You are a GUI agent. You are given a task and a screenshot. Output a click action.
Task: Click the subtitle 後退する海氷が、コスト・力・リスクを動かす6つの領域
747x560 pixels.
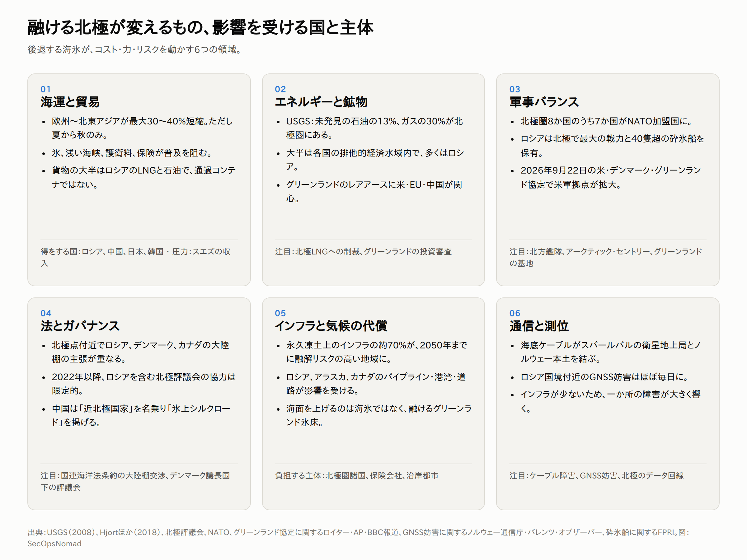coord(134,49)
